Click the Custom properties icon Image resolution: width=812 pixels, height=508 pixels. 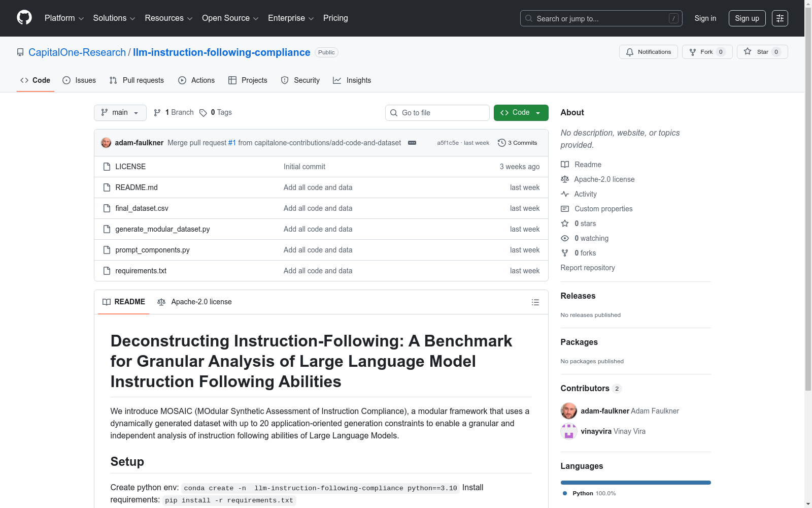tap(565, 209)
